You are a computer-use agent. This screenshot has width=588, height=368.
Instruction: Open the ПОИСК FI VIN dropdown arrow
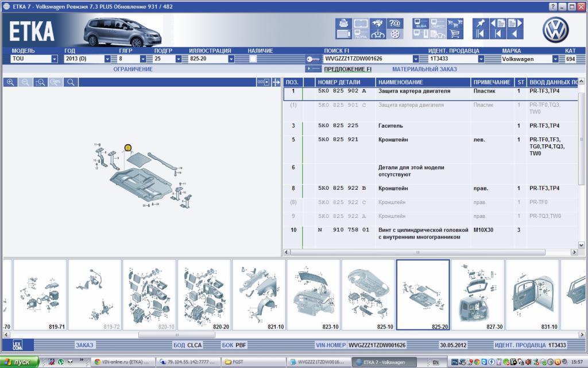416,59
